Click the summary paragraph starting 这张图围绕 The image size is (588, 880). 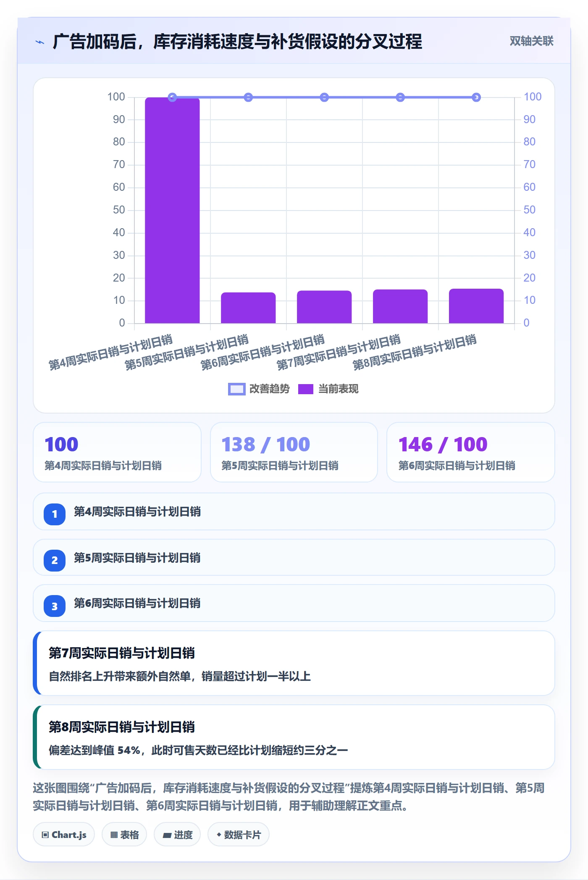[289, 797]
